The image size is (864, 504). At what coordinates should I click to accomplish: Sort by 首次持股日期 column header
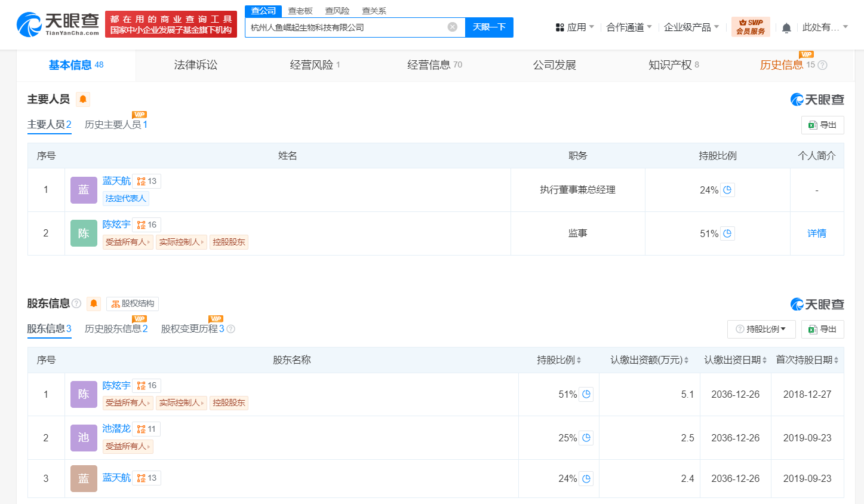click(x=807, y=360)
